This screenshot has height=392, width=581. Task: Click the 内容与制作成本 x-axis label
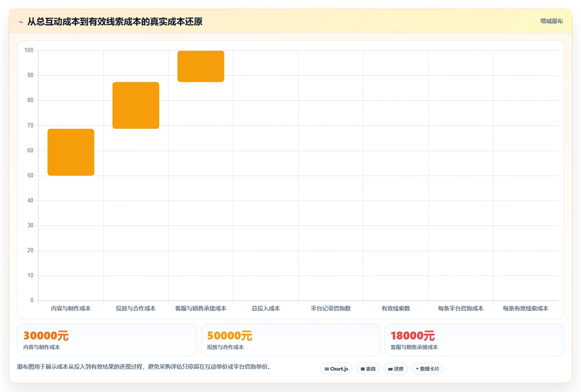click(x=71, y=308)
